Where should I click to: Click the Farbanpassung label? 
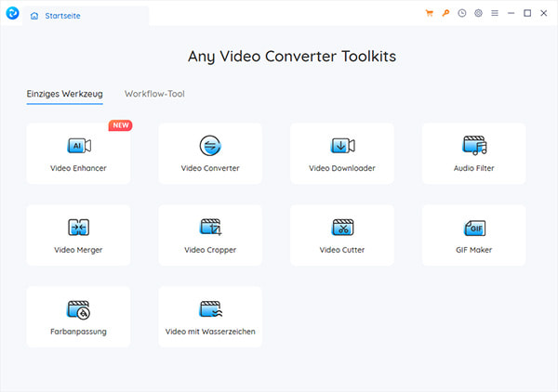[78, 332]
